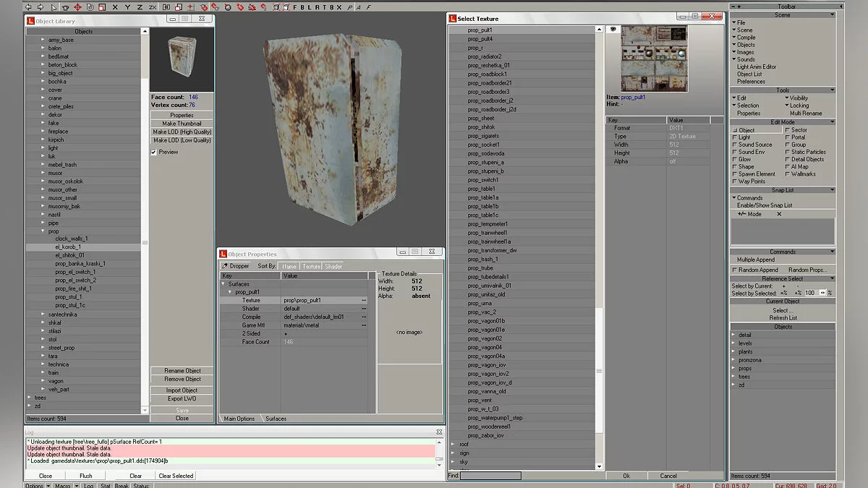Collapse the Surfaces group in properties
The image size is (868, 488).
224,284
